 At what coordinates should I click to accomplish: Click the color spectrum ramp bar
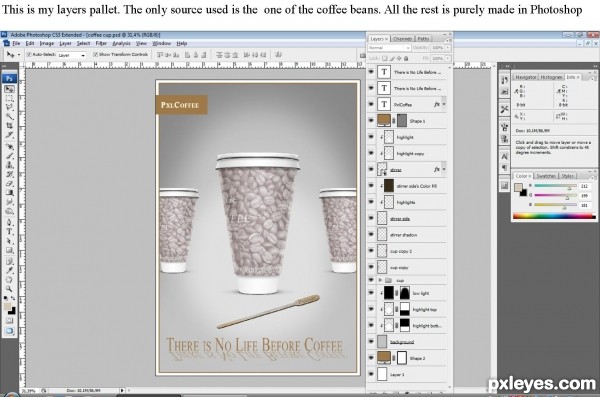[x=554, y=216]
